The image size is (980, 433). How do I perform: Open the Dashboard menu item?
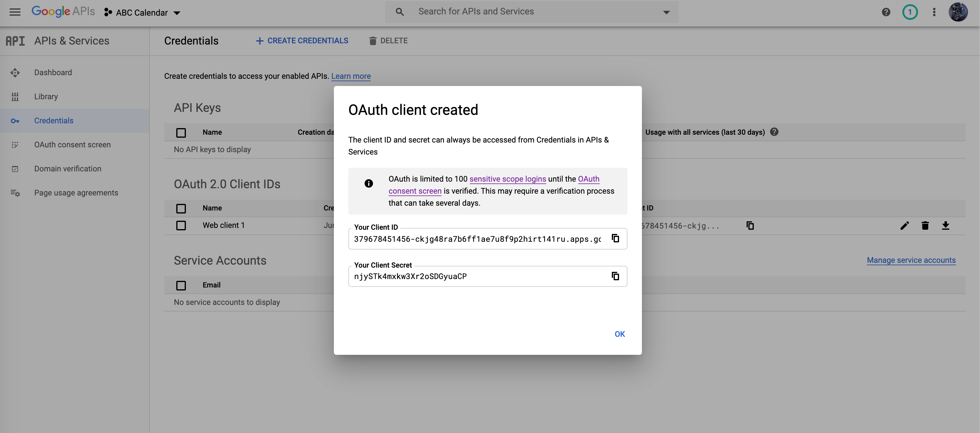point(53,72)
